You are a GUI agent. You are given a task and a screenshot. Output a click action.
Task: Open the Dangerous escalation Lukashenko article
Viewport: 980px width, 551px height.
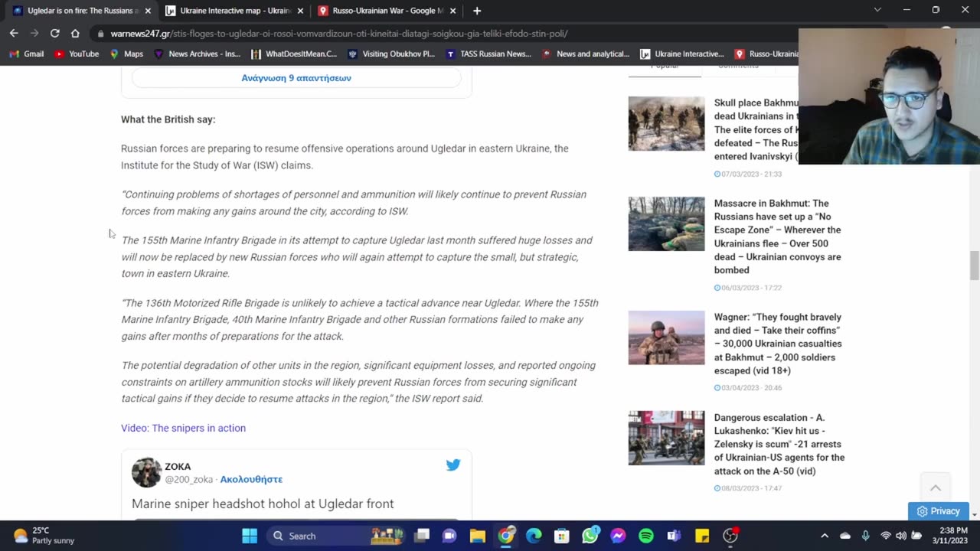(x=779, y=444)
